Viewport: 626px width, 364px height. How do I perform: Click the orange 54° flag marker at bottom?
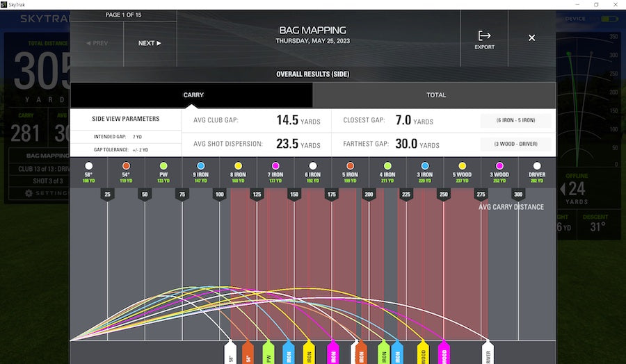pyautogui.click(x=247, y=352)
